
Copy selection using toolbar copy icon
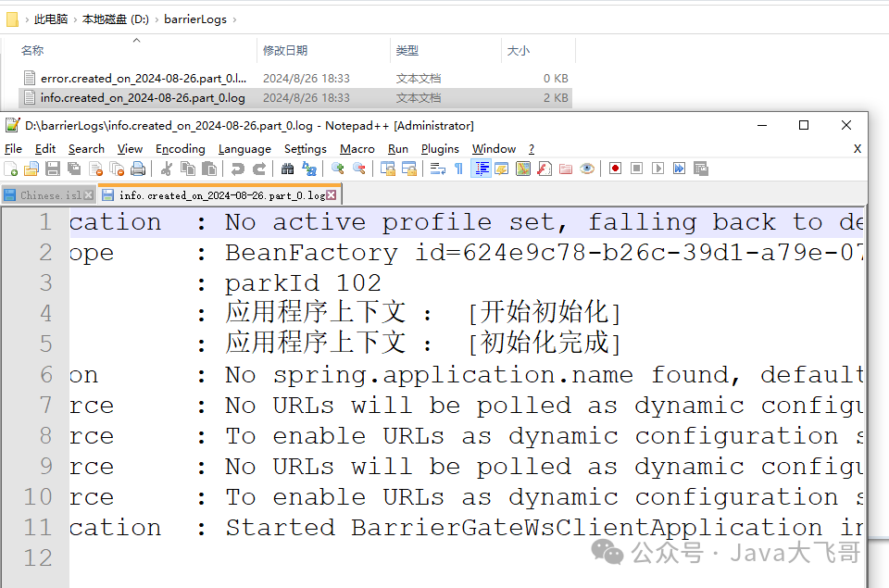pos(188,169)
